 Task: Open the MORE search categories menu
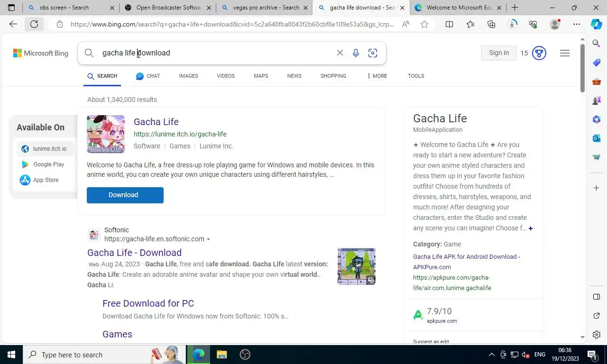point(377,76)
